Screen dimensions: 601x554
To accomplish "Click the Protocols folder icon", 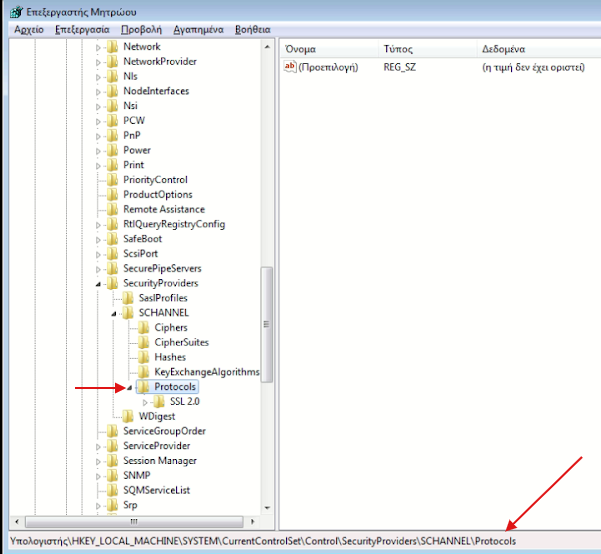I will [143, 387].
